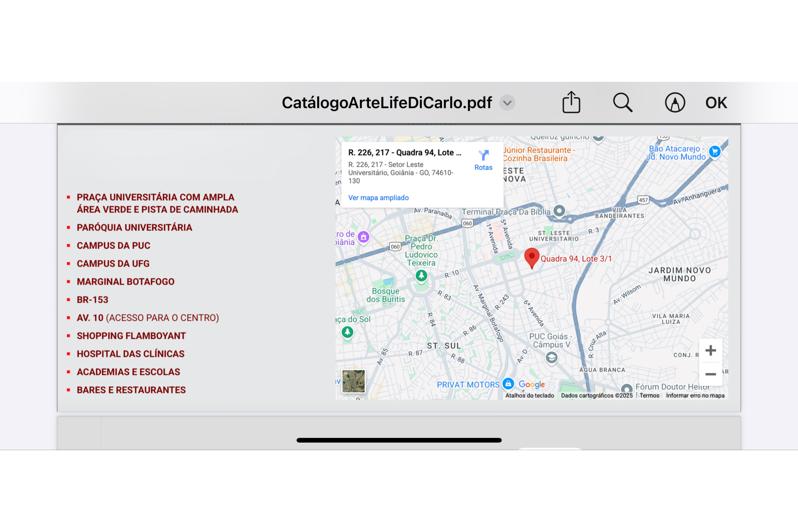Image resolution: width=798 pixels, height=532 pixels.
Task: Tap the Share icon in toolbar
Action: [x=571, y=102]
